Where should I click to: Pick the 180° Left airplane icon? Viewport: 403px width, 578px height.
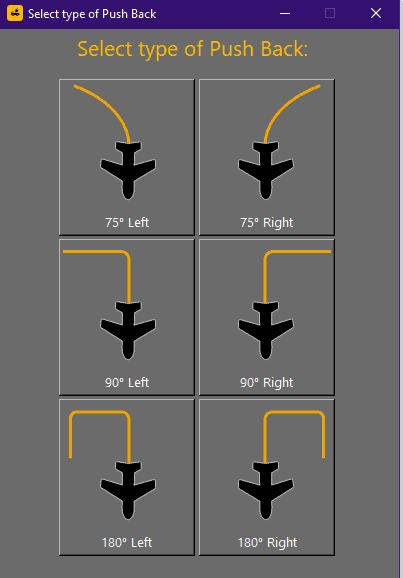128,491
